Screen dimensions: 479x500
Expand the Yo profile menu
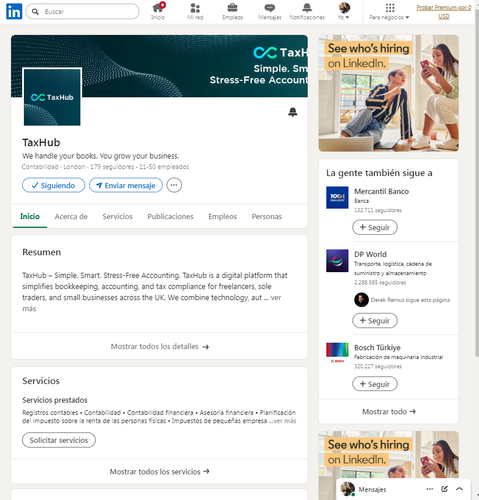click(344, 11)
